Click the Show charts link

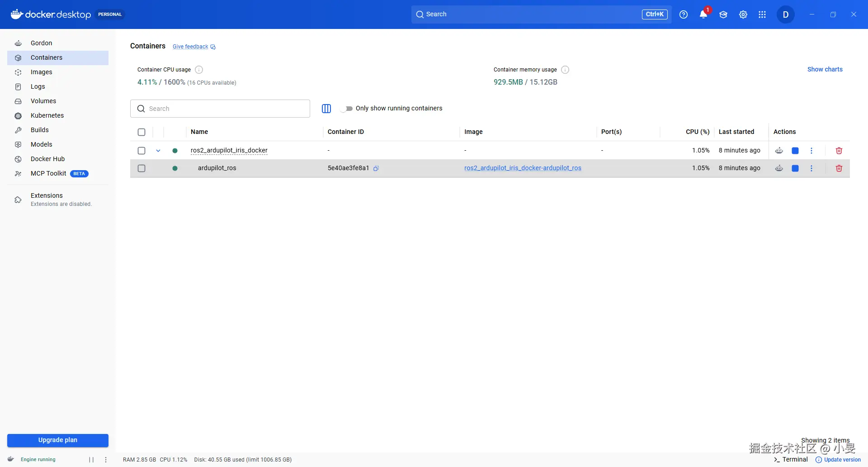tap(825, 69)
